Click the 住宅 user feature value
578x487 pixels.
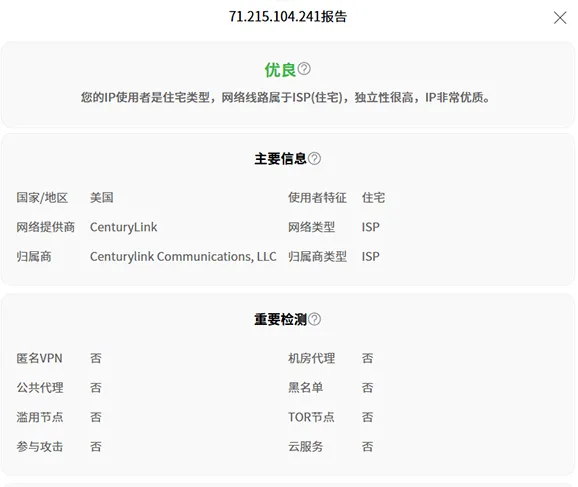point(373,198)
